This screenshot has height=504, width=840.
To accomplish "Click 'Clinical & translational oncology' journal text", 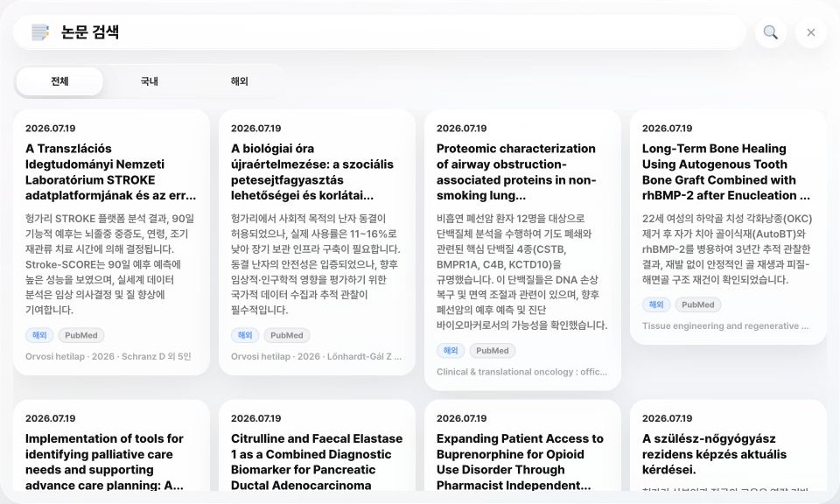I will 521,372.
